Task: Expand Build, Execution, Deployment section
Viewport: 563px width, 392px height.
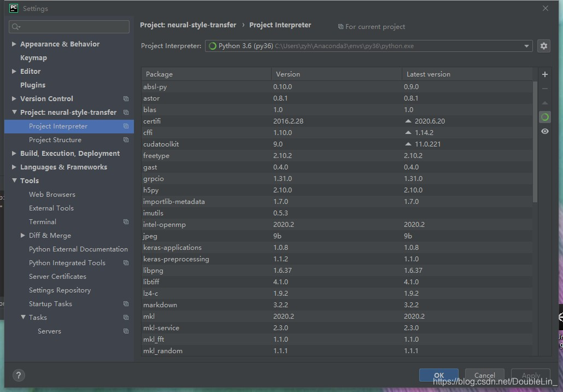Action: [14, 153]
